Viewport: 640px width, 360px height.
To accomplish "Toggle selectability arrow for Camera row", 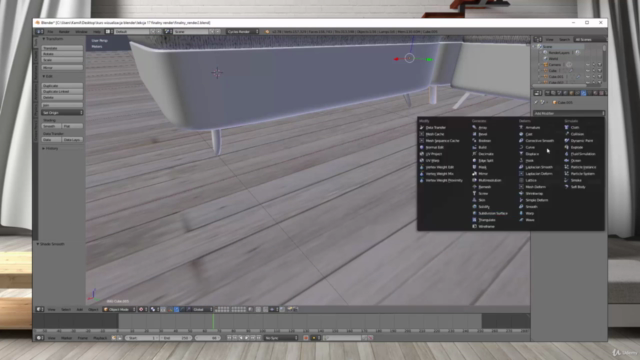I will 594,64.
